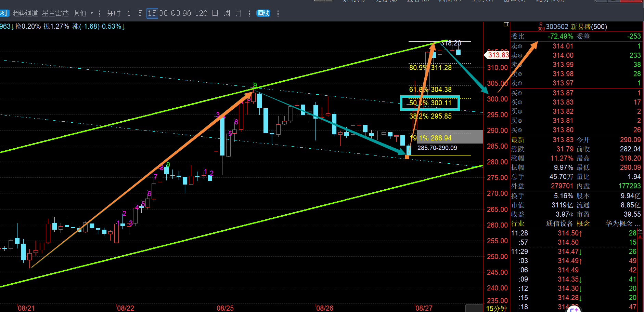This screenshot has height=312, width=644.
Task: Switch to the daily 日 chart
Action: coord(215,13)
